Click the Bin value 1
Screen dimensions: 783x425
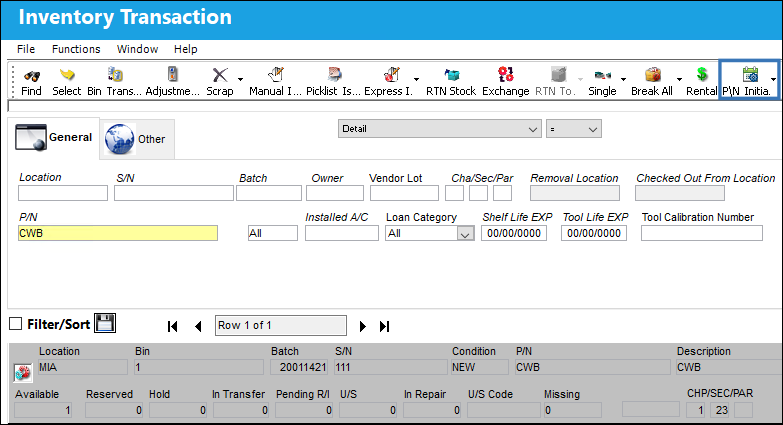coord(199,368)
